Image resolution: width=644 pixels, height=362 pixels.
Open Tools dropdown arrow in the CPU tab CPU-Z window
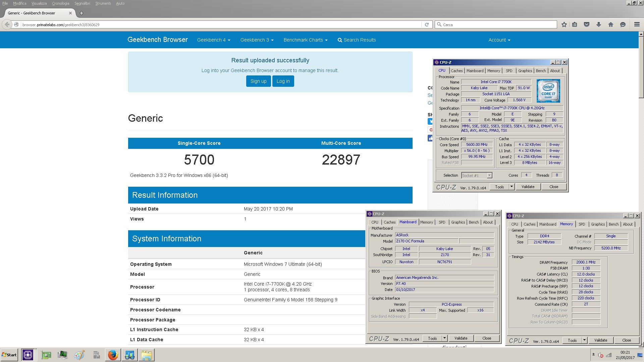pyautogui.click(x=512, y=187)
